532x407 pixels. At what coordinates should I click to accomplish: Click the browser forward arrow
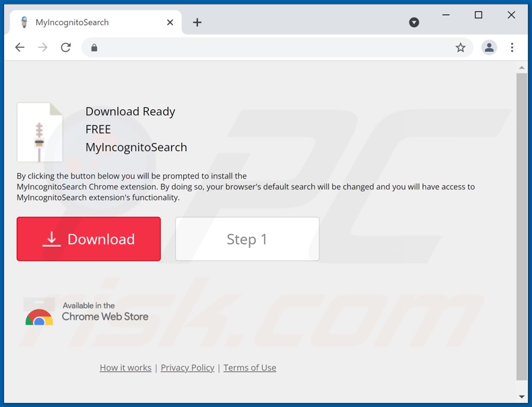[x=42, y=48]
